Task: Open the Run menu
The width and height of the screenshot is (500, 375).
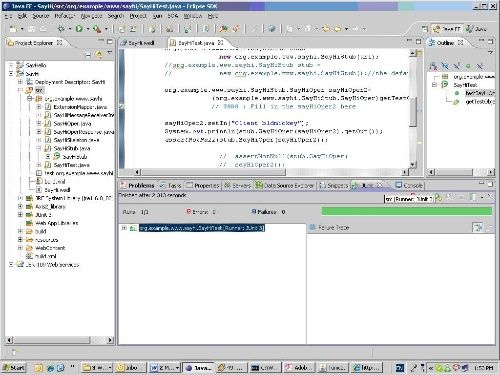Action: tap(157, 16)
